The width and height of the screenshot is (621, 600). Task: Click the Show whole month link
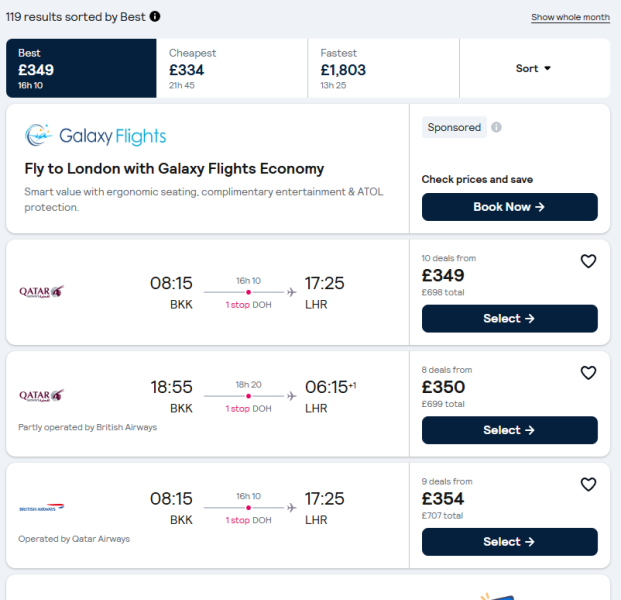[570, 17]
